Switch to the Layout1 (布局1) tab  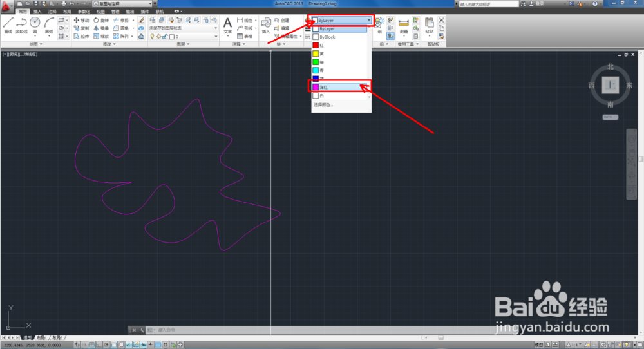click(41, 338)
